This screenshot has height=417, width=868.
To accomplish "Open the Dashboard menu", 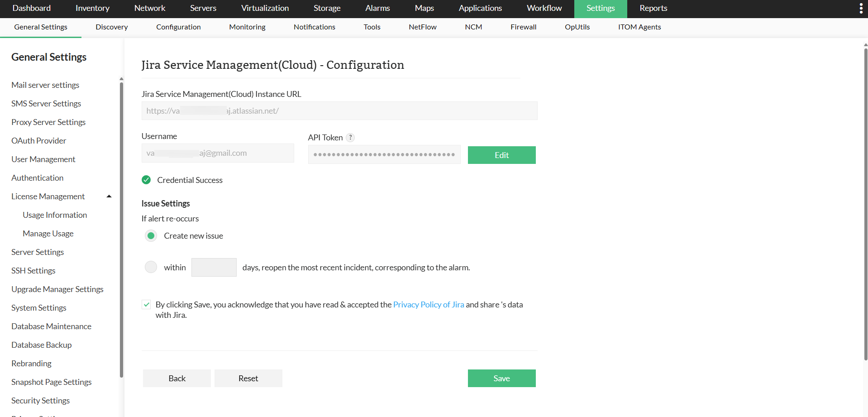I will 32,8.
